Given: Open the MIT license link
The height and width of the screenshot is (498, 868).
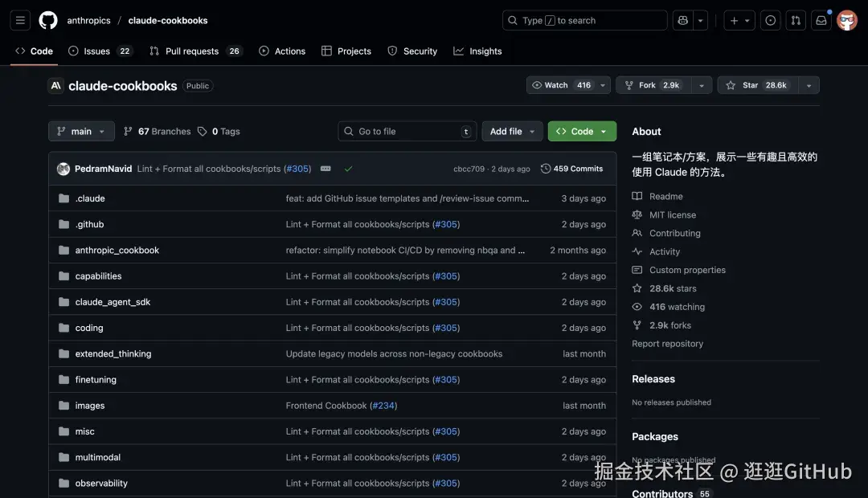Looking at the screenshot, I should click(665, 214).
